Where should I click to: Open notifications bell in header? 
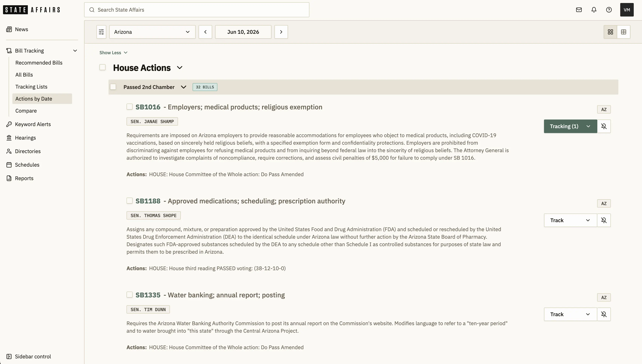pos(594,10)
